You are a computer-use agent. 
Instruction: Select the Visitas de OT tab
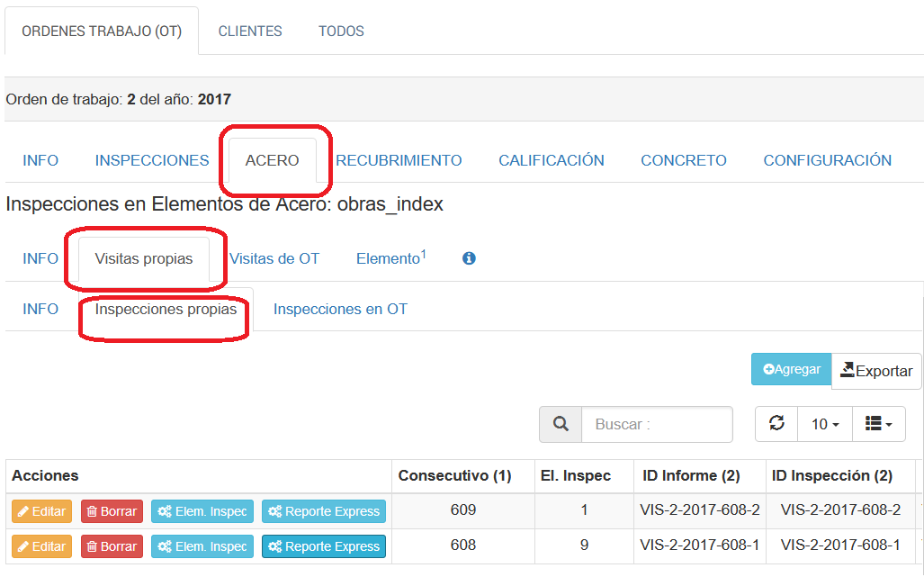pyautogui.click(x=274, y=258)
